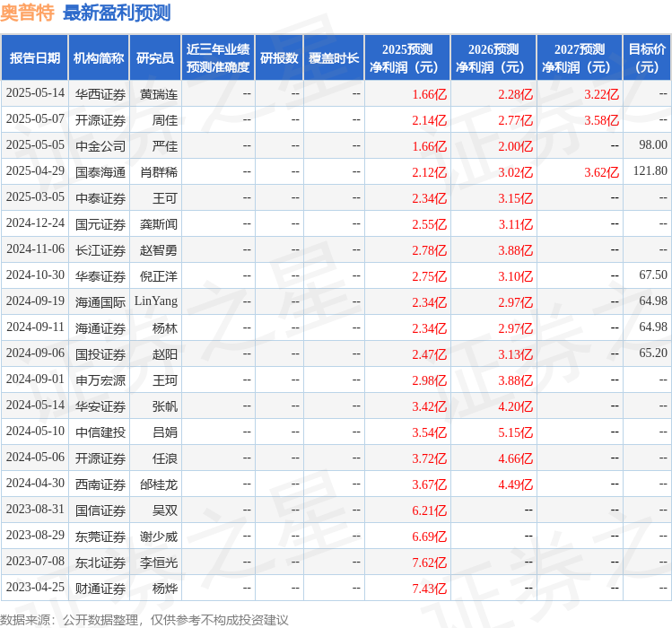Click the 7.62亿 forecast value

coord(430,563)
